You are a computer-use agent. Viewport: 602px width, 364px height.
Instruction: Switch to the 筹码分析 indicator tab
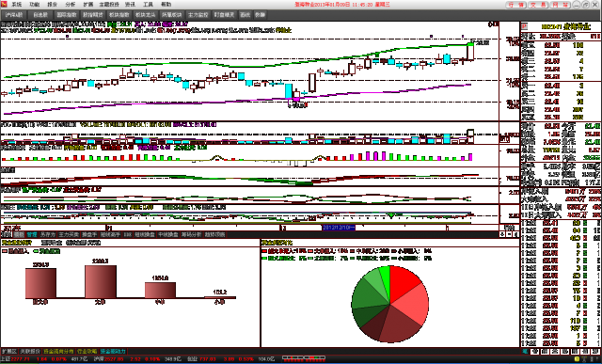(191, 234)
